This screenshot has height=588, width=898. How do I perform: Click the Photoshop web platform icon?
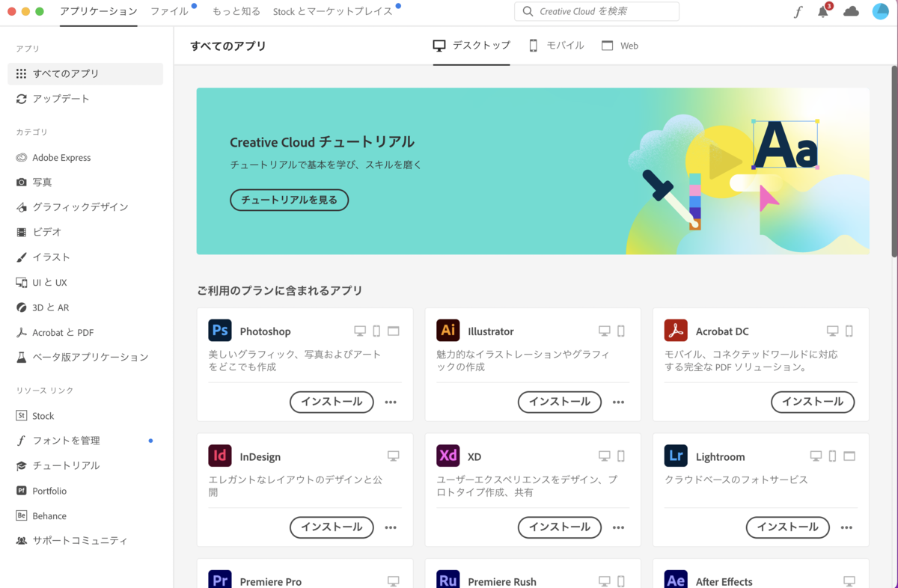point(394,331)
